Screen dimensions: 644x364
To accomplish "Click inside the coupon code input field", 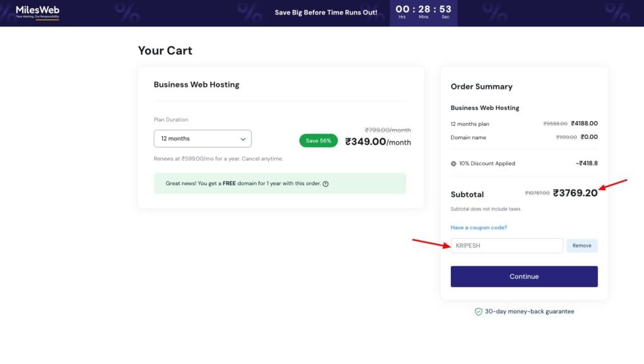I will click(506, 245).
